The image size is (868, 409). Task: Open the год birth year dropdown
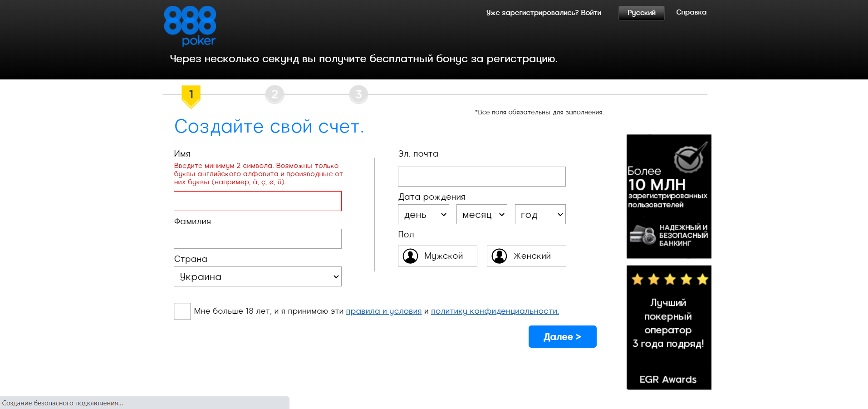point(540,214)
